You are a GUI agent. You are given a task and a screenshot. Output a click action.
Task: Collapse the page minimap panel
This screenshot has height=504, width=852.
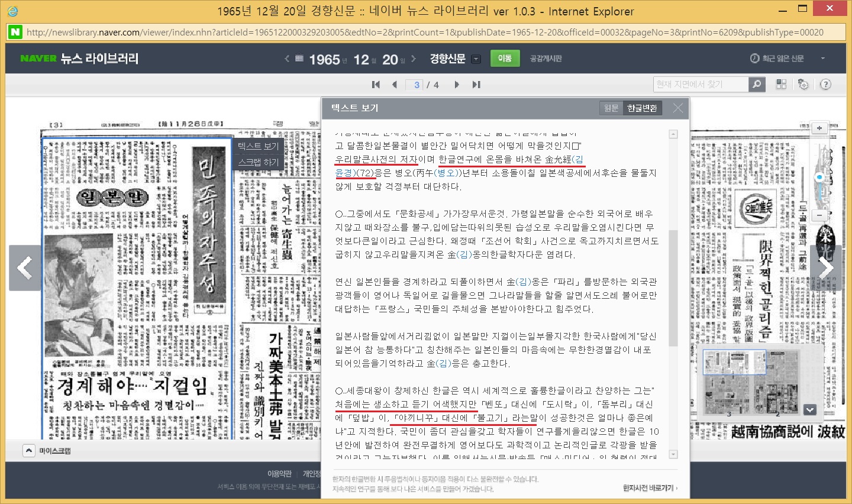[810, 409]
